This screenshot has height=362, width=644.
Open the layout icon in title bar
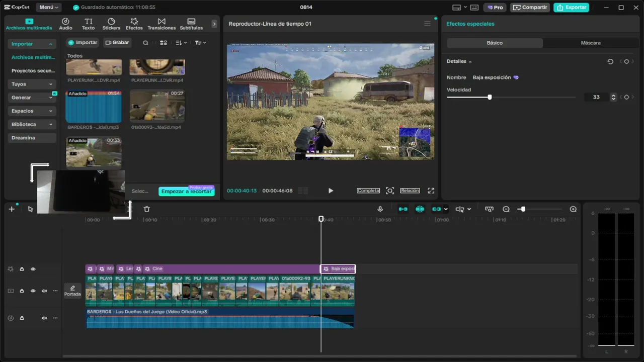(x=456, y=8)
